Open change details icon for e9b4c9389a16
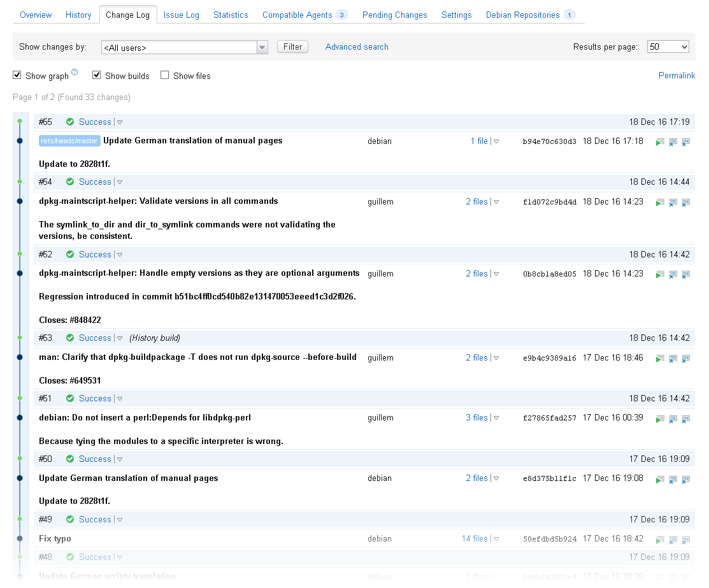The image size is (709, 588). click(673, 358)
